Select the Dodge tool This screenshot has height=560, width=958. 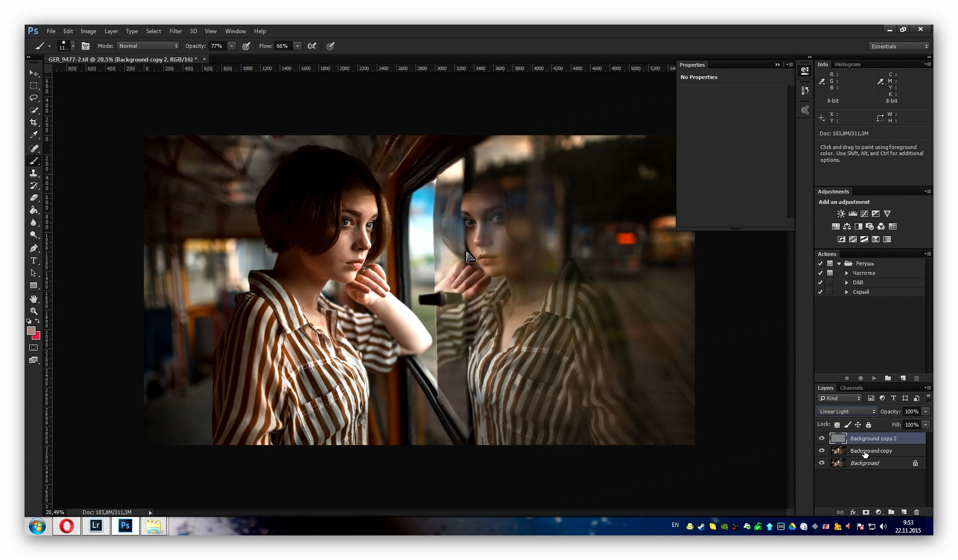tap(34, 235)
